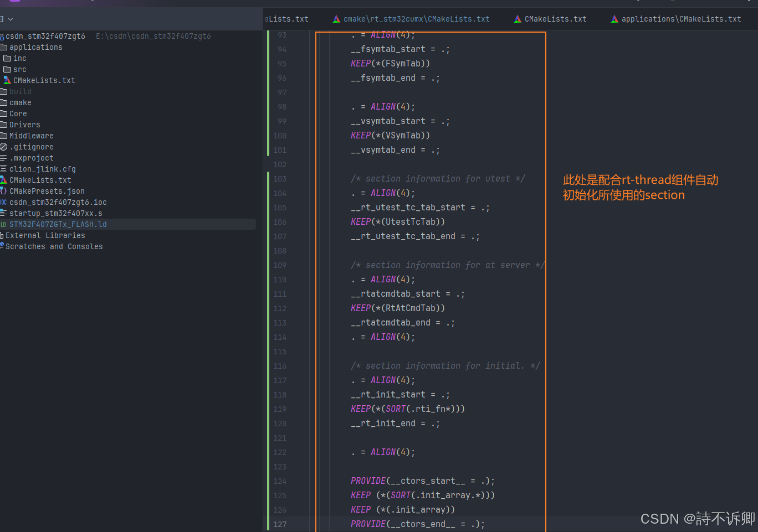
Task: Click CMake icon on the plain CMakeLists.txt tab
Action: [518, 19]
